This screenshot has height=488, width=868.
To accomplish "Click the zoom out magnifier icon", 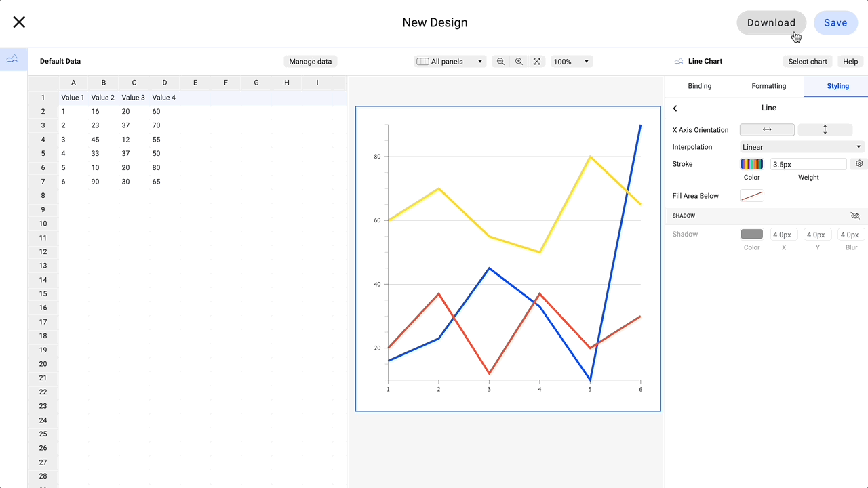I will [x=500, y=61].
